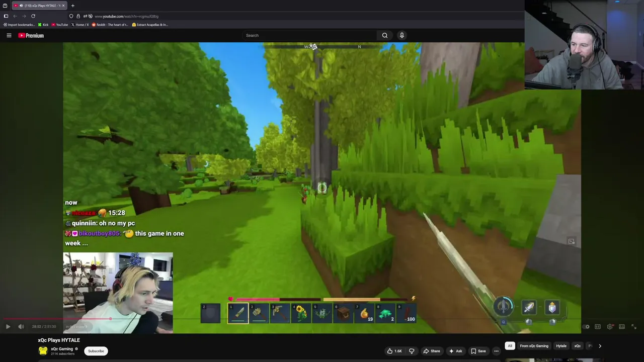The height and width of the screenshot is (362, 644).
Task: Open the YouTube guide hamburger menu
Action: coord(9,35)
